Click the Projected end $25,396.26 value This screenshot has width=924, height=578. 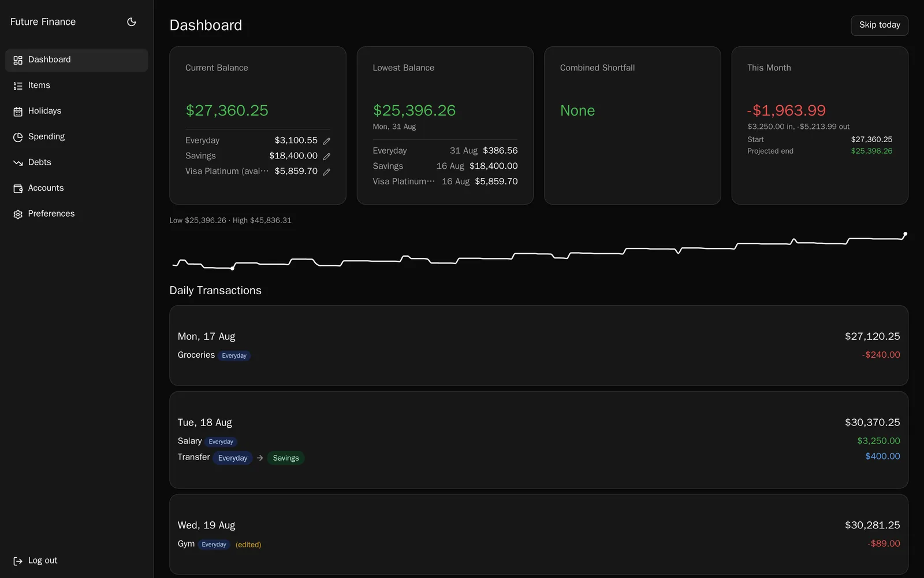coord(871,151)
